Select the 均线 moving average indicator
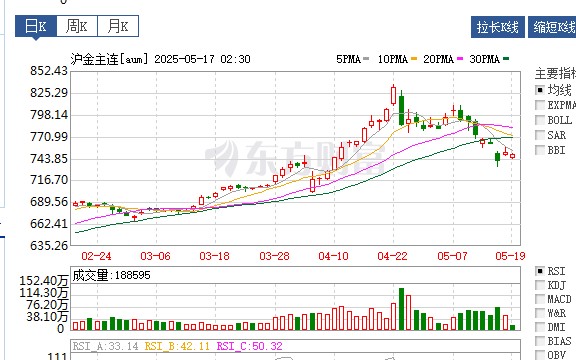Image resolution: width=576 pixels, height=360 pixels. pyautogui.click(x=540, y=90)
